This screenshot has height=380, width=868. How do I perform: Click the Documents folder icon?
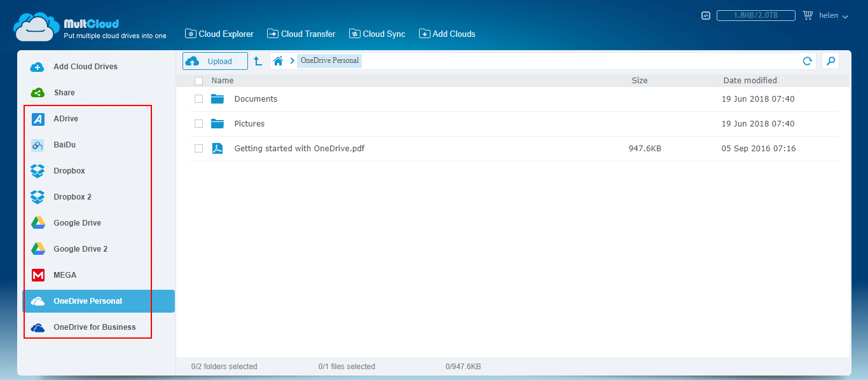pyautogui.click(x=217, y=98)
